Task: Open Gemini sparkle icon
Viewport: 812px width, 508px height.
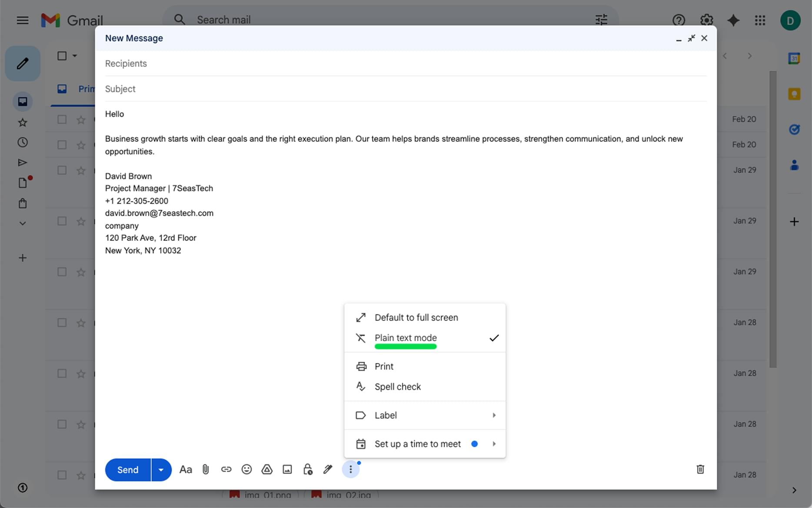Action: click(733, 20)
